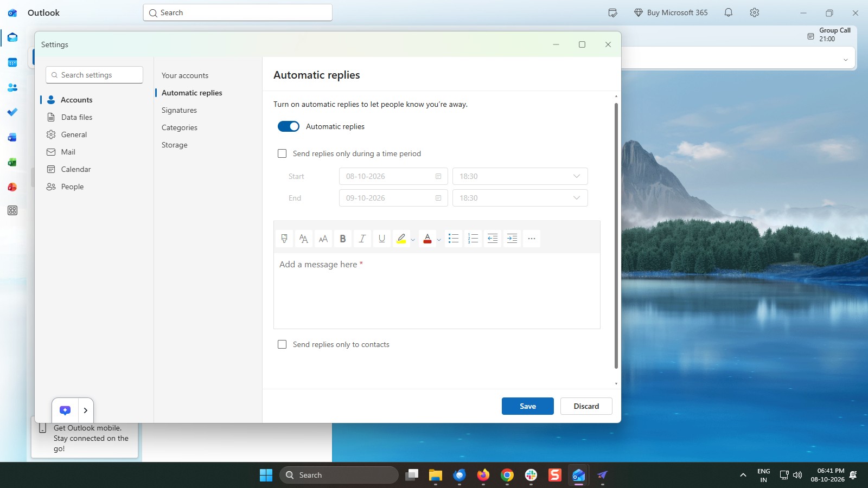
Task: Select People in settings sidebar
Action: [x=93, y=187]
